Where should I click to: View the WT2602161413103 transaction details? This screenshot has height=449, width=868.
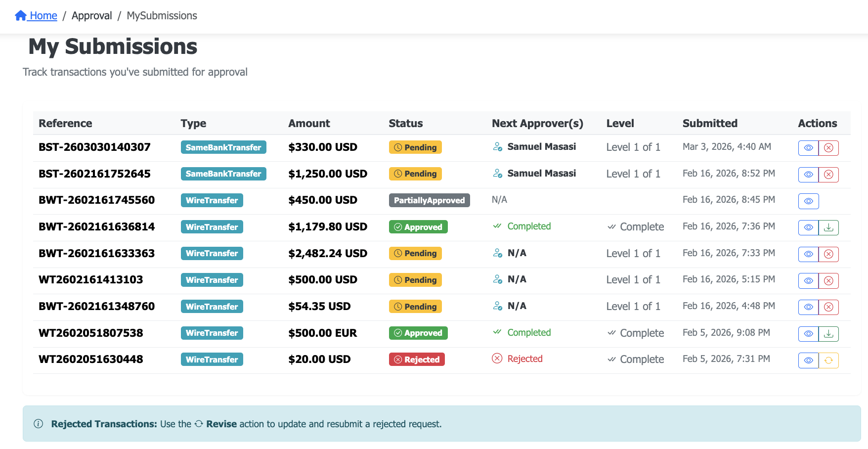click(x=808, y=281)
